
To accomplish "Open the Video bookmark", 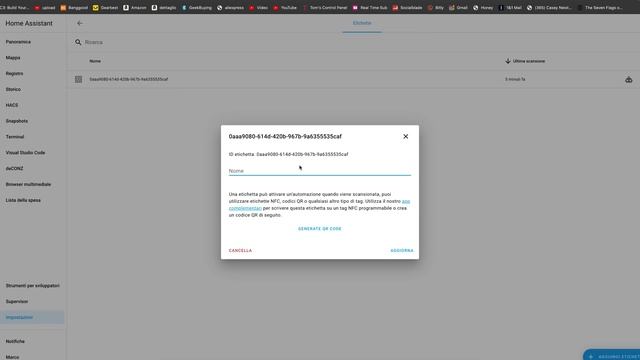I will click(x=259, y=7).
